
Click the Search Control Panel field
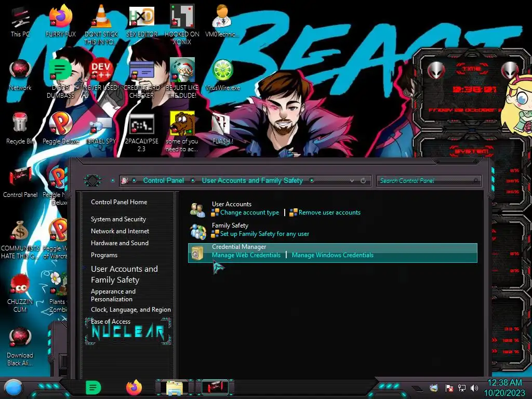coord(429,181)
